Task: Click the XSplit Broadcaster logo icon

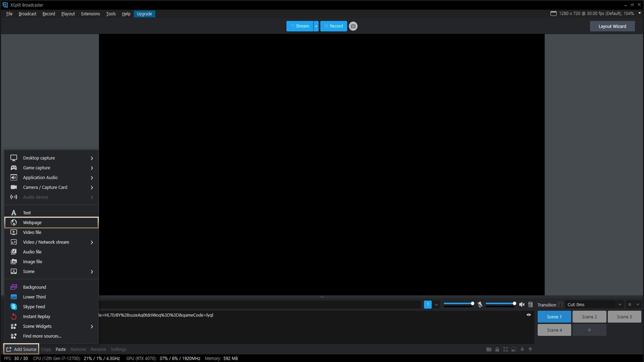Action: [5, 5]
